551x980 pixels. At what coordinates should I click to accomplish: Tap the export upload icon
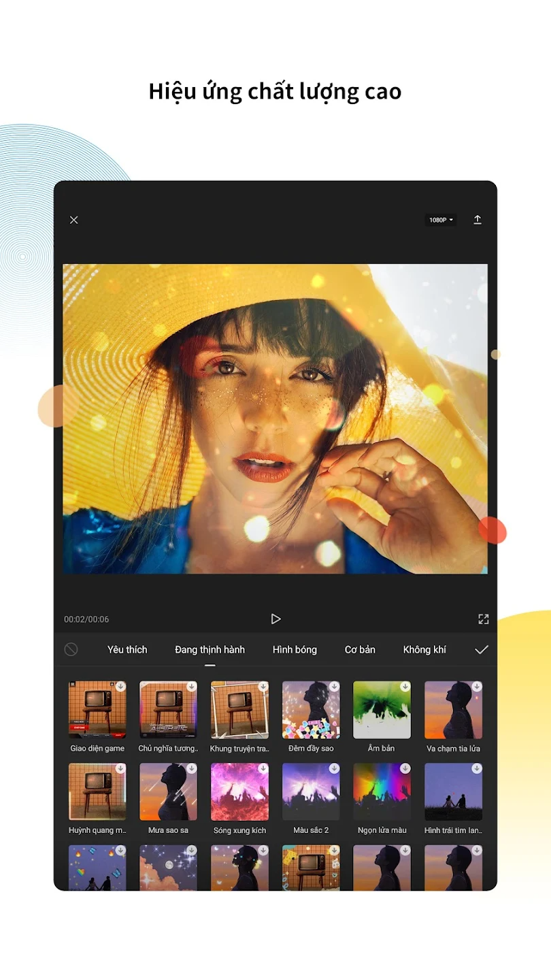pyautogui.click(x=478, y=220)
